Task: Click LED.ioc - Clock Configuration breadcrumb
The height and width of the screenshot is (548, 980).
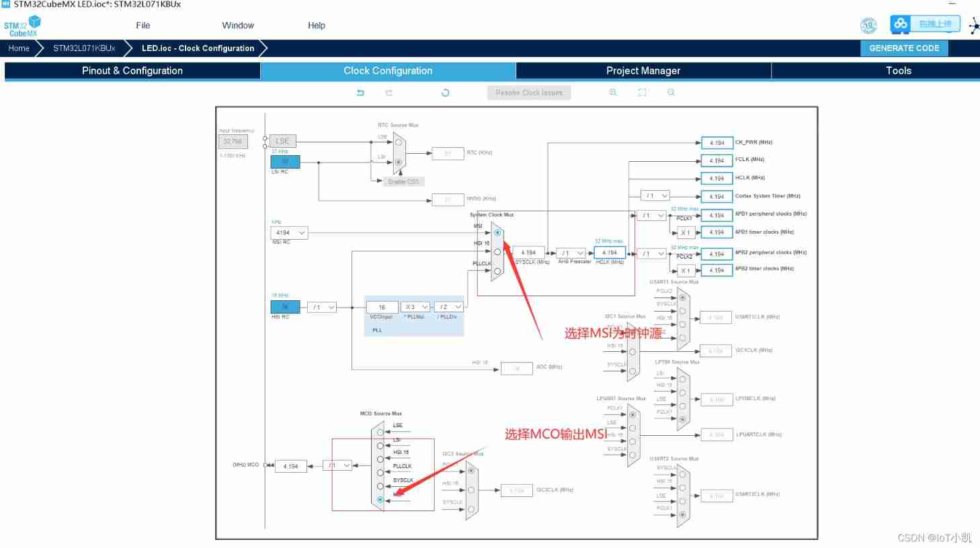Action: 198,48
